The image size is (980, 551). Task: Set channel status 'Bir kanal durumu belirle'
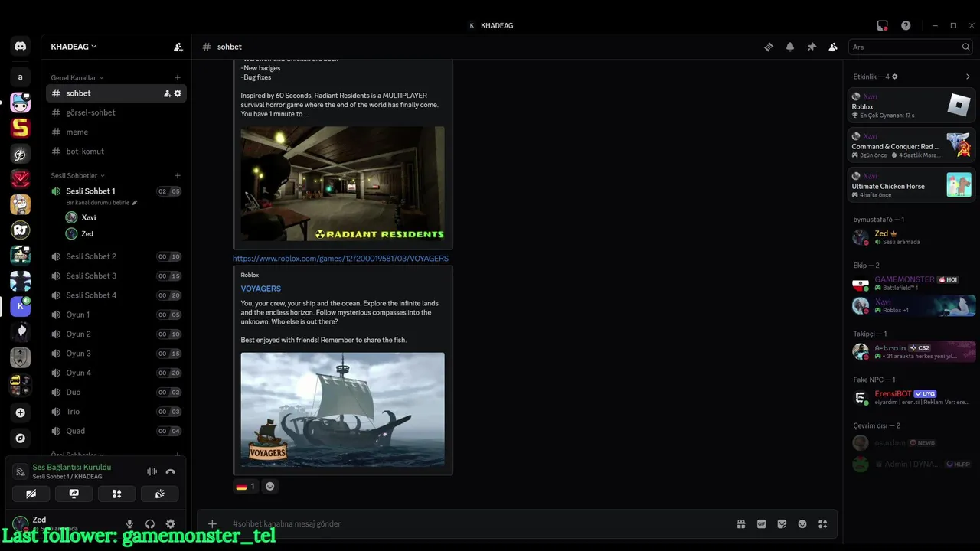click(102, 203)
